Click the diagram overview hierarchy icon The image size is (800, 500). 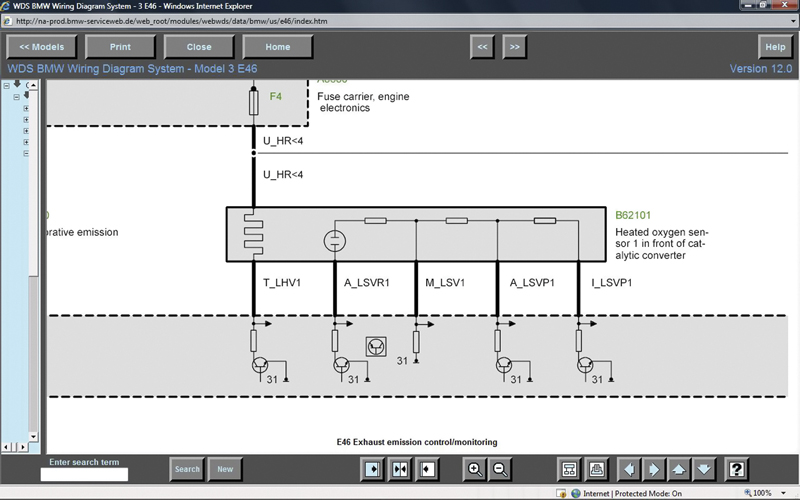pyautogui.click(x=569, y=469)
